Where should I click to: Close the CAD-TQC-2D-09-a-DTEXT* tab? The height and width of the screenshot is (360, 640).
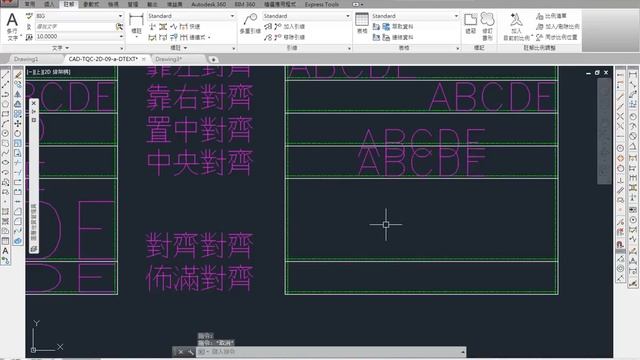tap(144, 59)
